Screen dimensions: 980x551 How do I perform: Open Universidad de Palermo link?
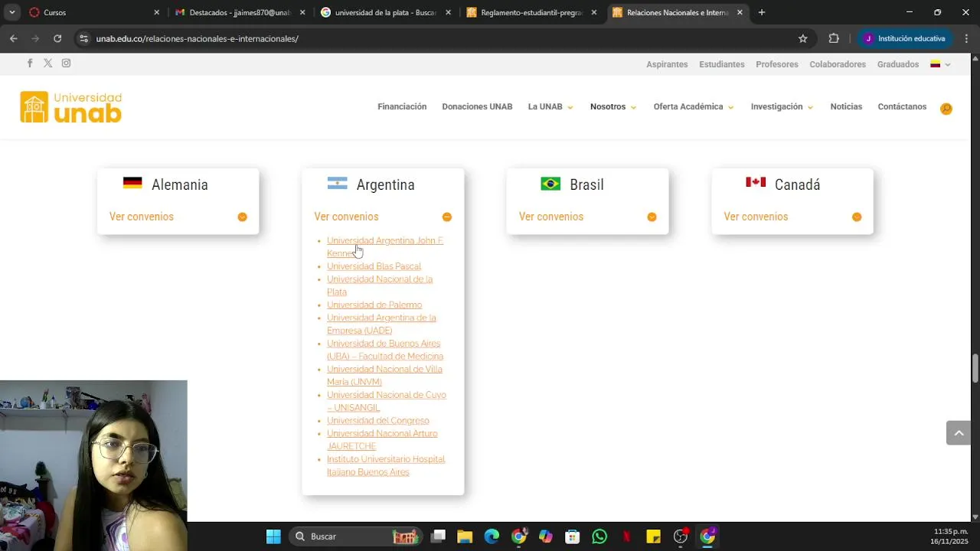pos(374,305)
